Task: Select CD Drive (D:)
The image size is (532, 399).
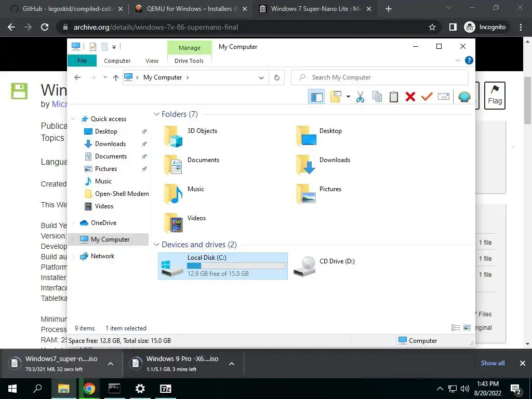Action: [324, 266]
